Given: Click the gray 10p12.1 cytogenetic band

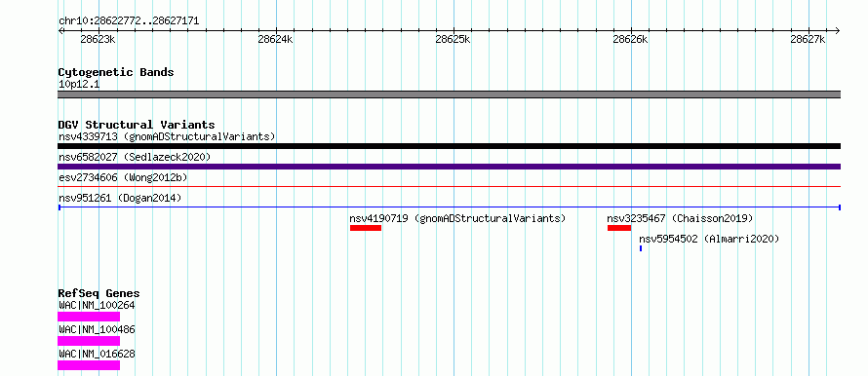Looking at the screenshot, I should (449, 94).
